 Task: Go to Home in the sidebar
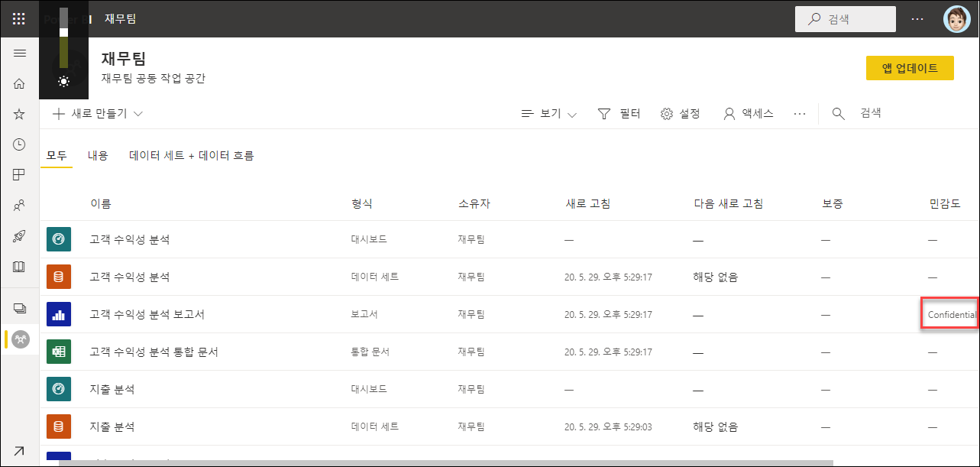pos(20,84)
